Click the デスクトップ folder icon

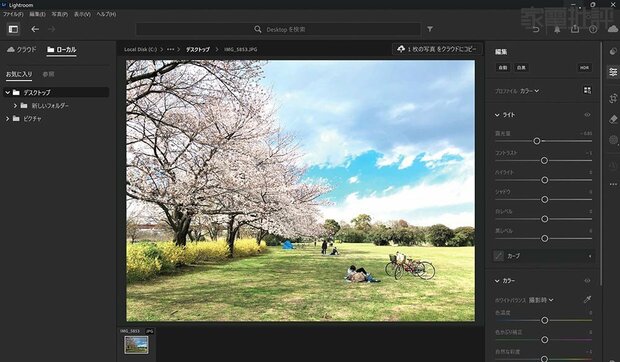[x=16, y=92]
